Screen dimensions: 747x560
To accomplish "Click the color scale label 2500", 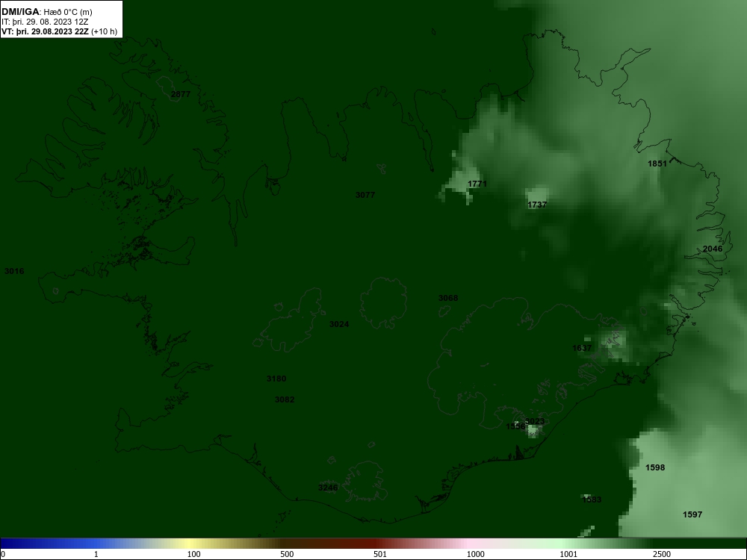I will click(662, 554).
